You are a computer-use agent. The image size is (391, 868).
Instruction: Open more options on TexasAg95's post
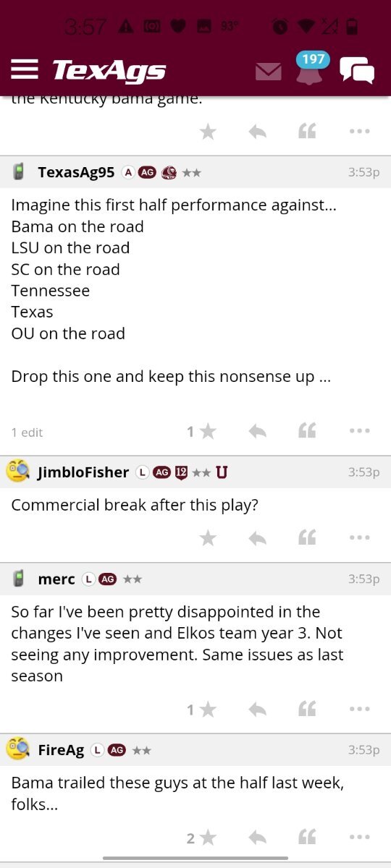(x=359, y=431)
